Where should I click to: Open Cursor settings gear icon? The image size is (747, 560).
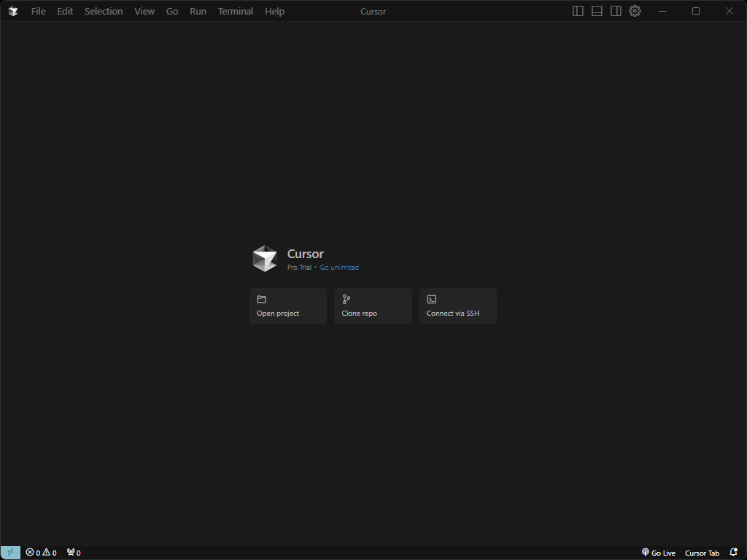pos(635,11)
